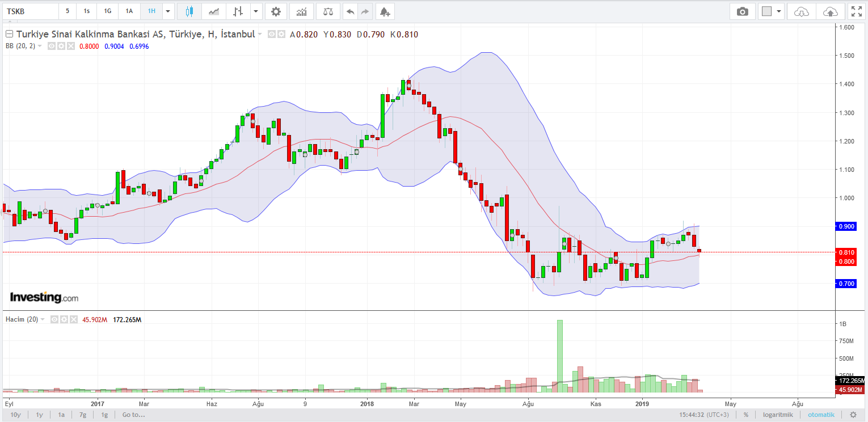The width and height of the screenshot is (868, 422).
Task: Select the bar chart type icon
Action: point(238,11)
